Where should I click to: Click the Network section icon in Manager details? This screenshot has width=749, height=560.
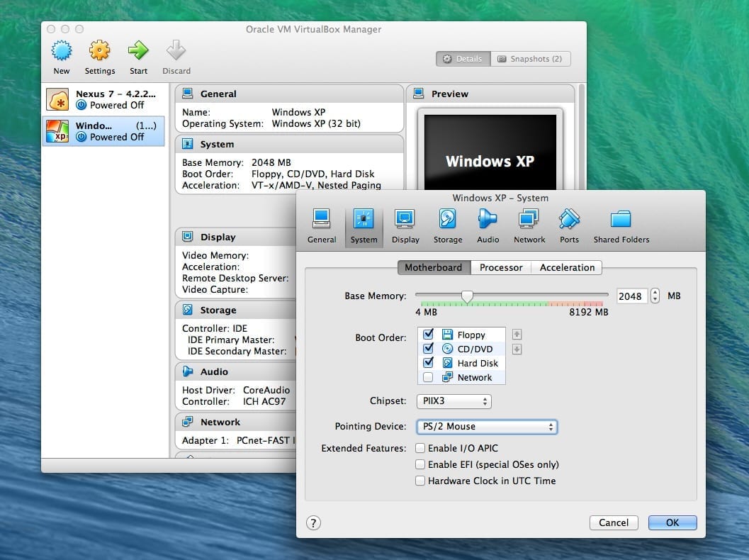(188, 422)
